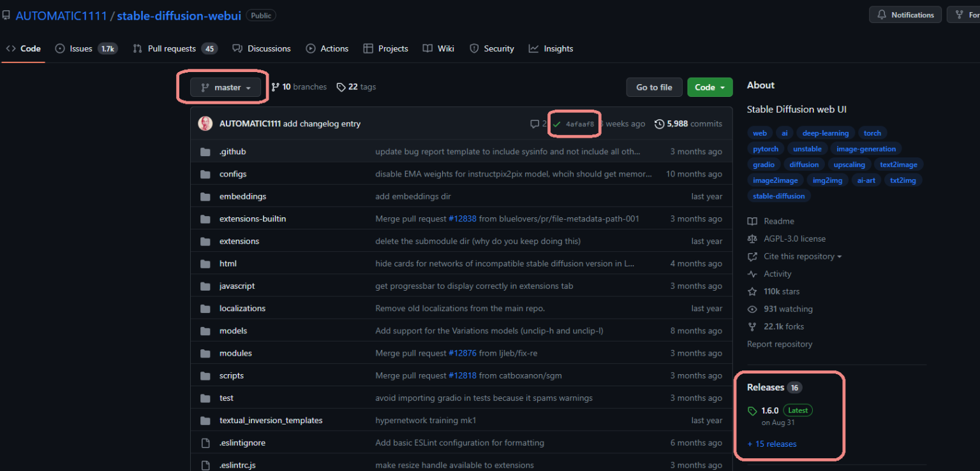The height and width of the screenshot is (471, 980).
Task: Click the Notifications button
Action: (x=905, y=15)
